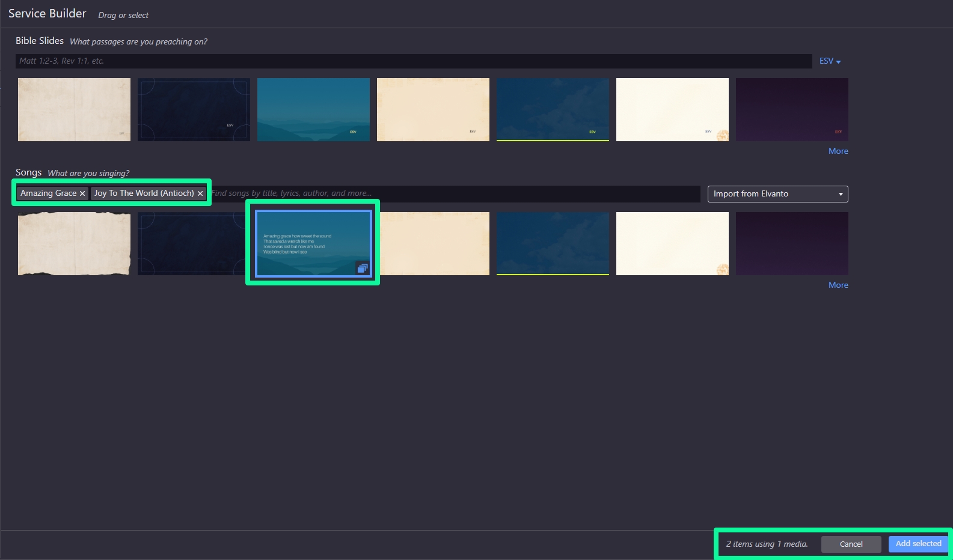953x560 pixels.
Task: Remove the Amazing Grace song tag
Action: 82,193
